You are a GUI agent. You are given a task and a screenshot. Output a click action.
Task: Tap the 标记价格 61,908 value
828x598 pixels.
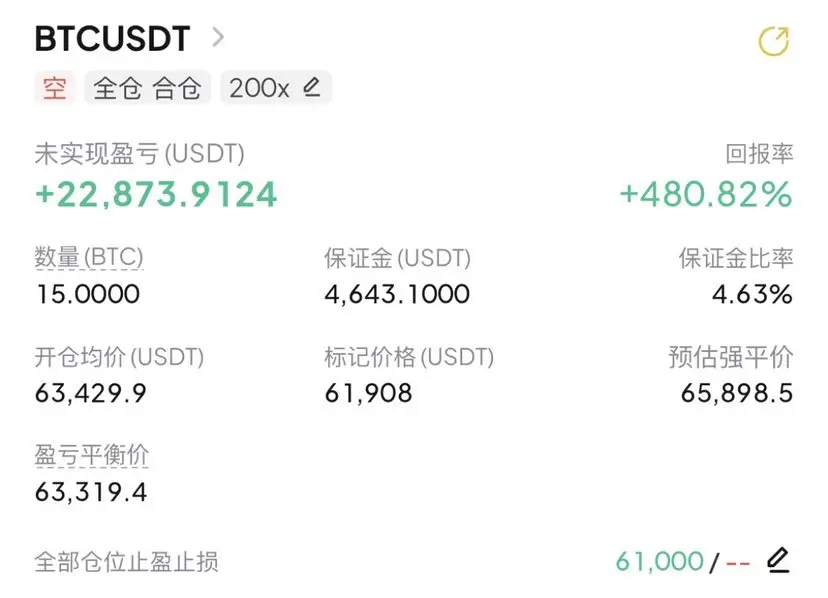369,393
